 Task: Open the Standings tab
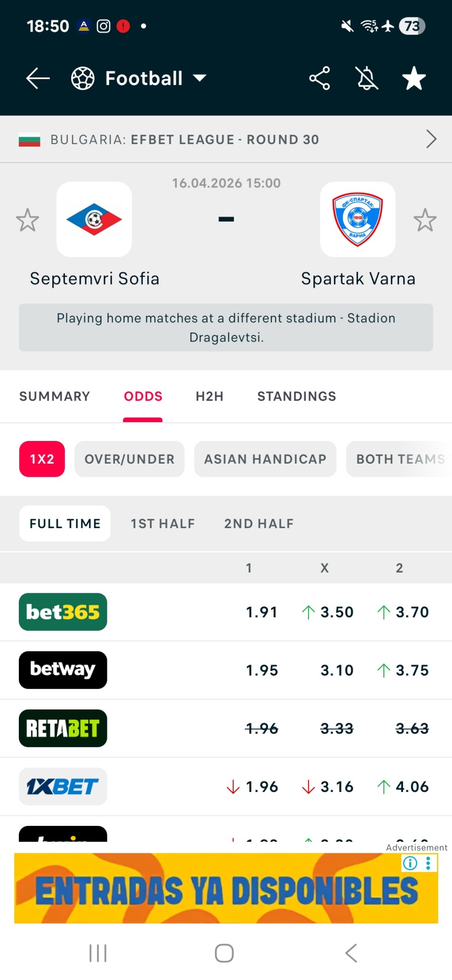pyautogui.click(x=297, y=396)
